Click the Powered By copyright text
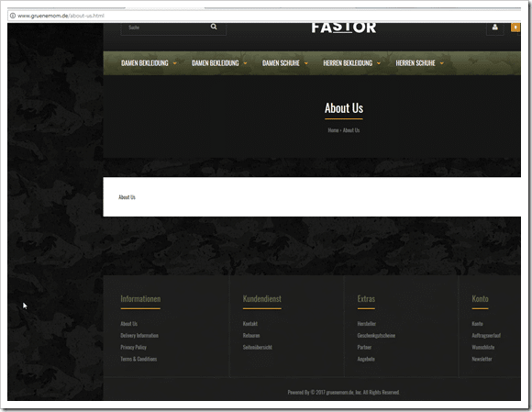Image resolution: width=532 pixels, height=412 pixels. [x=343, y=393]
